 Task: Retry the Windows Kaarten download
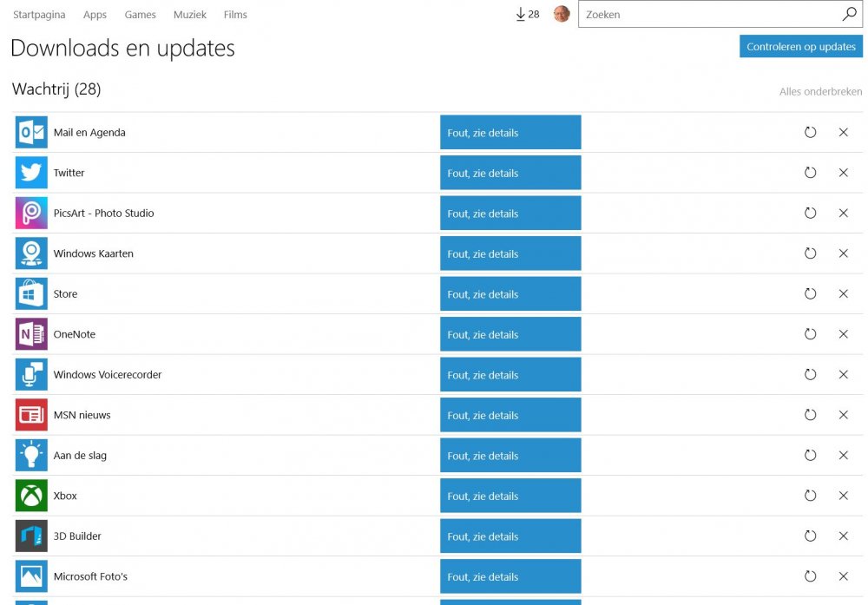(x=811, y=253)
